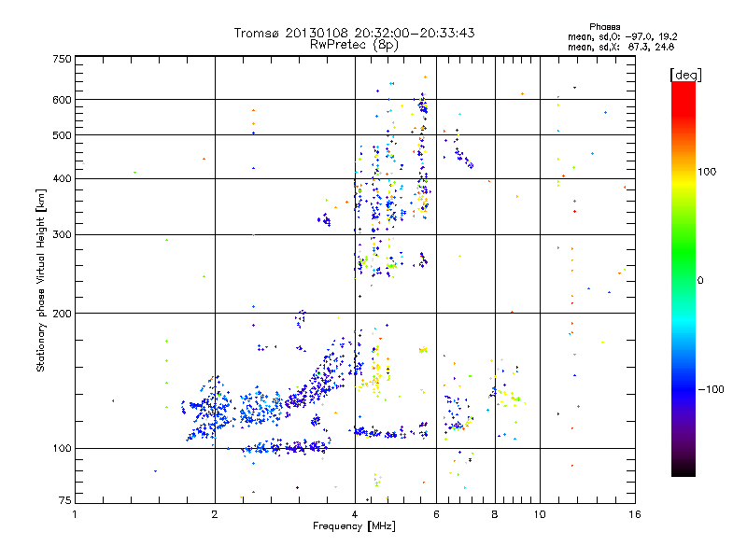Select the 'mean, sd,O: -97.0, 19.2' text
The width and height of the screenshot is (747, 560).
click(622, 37)
